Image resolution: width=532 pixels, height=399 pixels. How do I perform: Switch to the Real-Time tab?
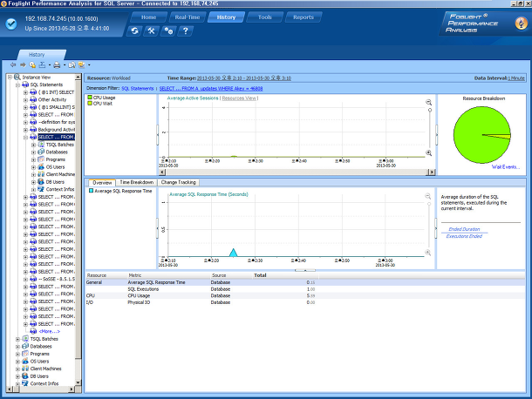(188, 17)
